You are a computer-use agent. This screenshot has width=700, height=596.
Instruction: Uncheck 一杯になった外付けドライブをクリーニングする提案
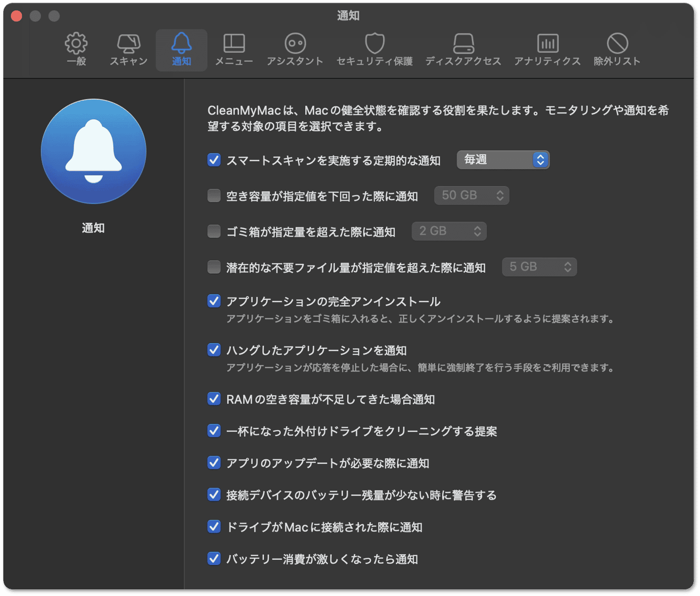214,431
